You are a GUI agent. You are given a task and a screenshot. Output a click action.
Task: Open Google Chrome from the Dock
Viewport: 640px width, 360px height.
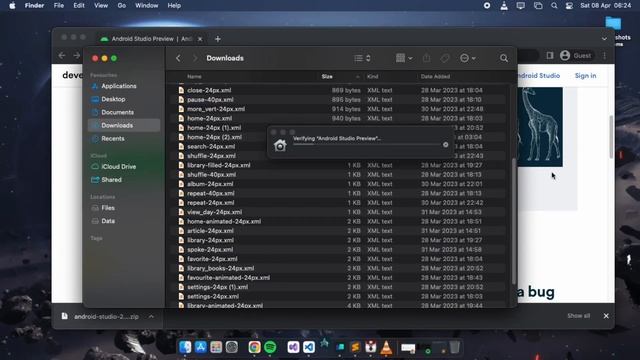pos(254,347)
